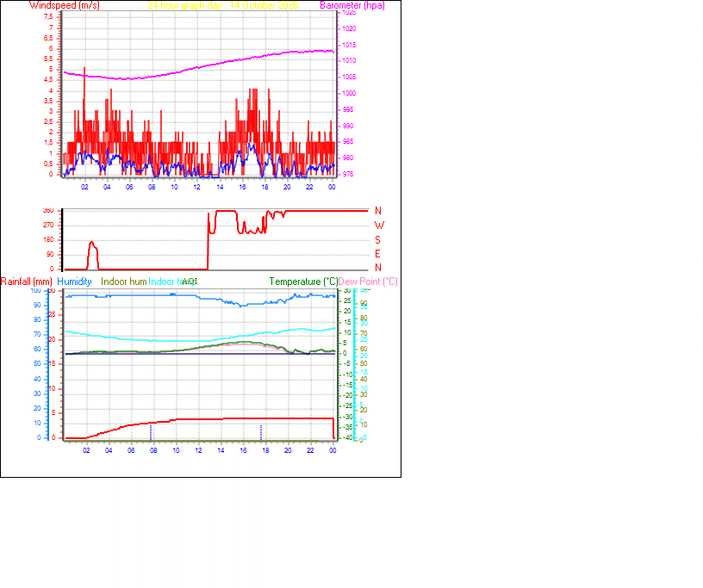Click the '12' hour label under windspeed chart
This screenshot has height=588, width=703.
196,187
